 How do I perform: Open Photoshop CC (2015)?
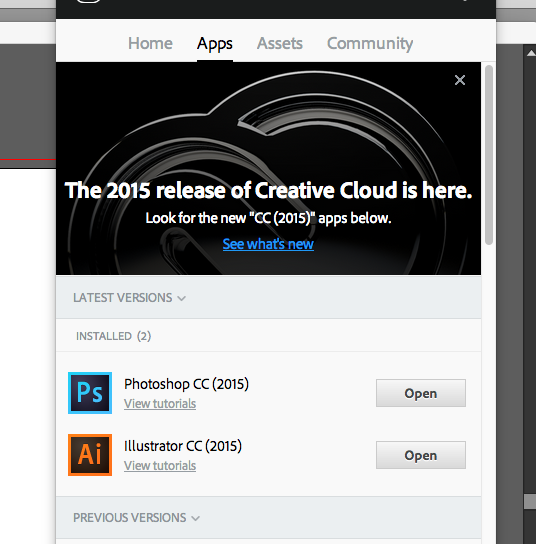point(421,393)
